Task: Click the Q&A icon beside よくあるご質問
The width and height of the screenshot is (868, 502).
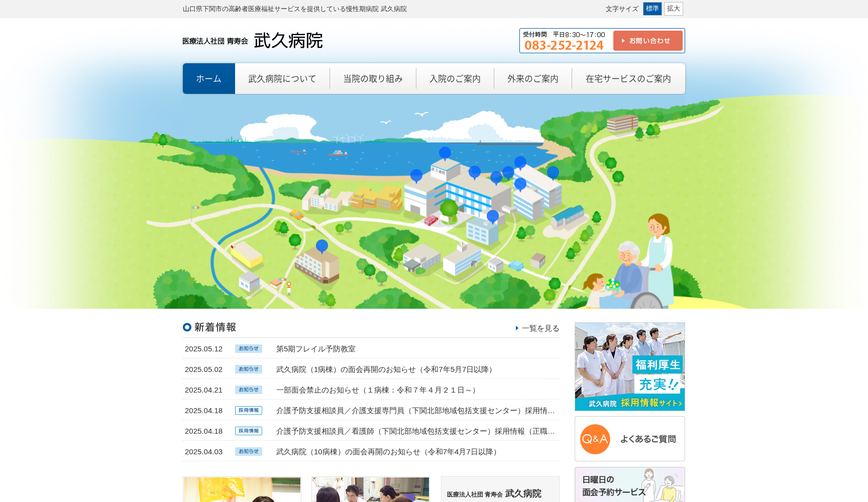Action: point(595,439)
